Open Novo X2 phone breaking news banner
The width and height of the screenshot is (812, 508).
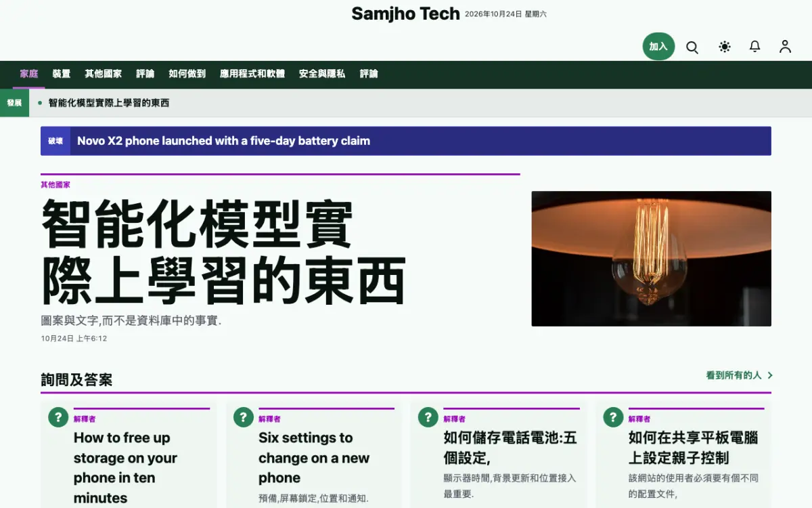(x=406, y=141)
